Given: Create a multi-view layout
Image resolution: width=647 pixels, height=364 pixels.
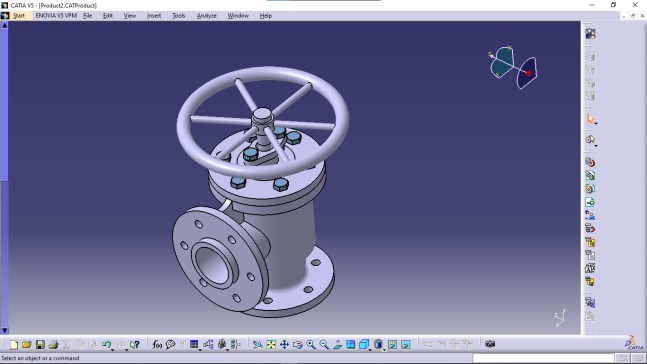Looking at the screenshot, I should pos(351,344).
